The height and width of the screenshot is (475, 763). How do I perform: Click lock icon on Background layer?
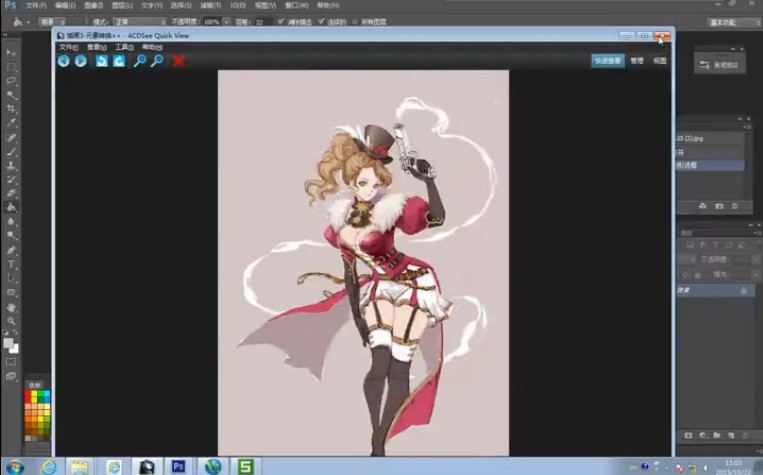pos(744,291)
